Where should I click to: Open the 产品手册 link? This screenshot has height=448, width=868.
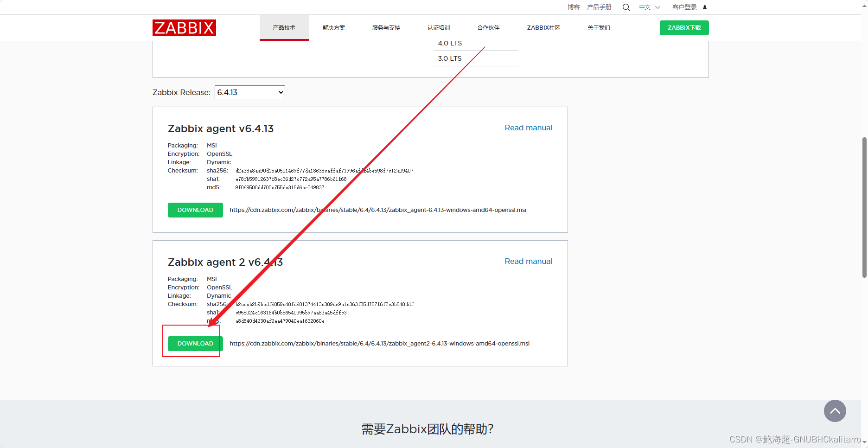tap(599, 7)
